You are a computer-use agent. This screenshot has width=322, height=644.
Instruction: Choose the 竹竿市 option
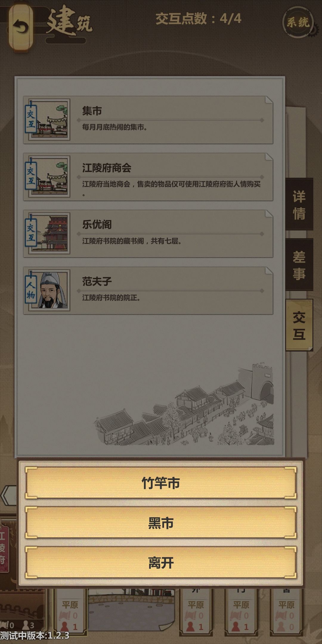[161, 483]
